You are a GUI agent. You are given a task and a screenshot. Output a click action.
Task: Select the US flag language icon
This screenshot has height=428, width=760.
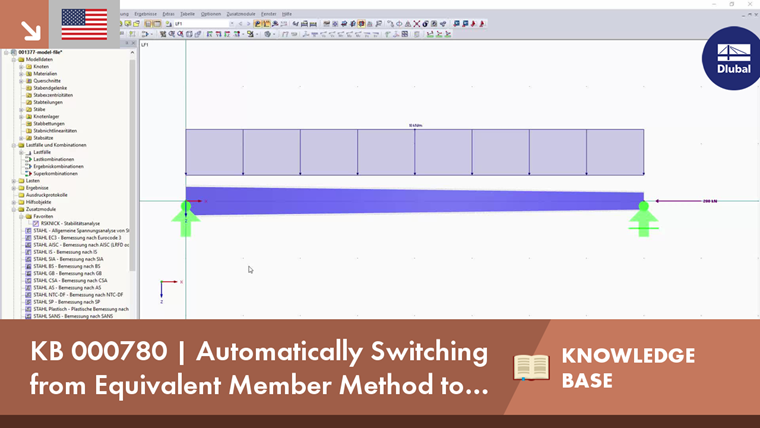[x=84, y=24]
